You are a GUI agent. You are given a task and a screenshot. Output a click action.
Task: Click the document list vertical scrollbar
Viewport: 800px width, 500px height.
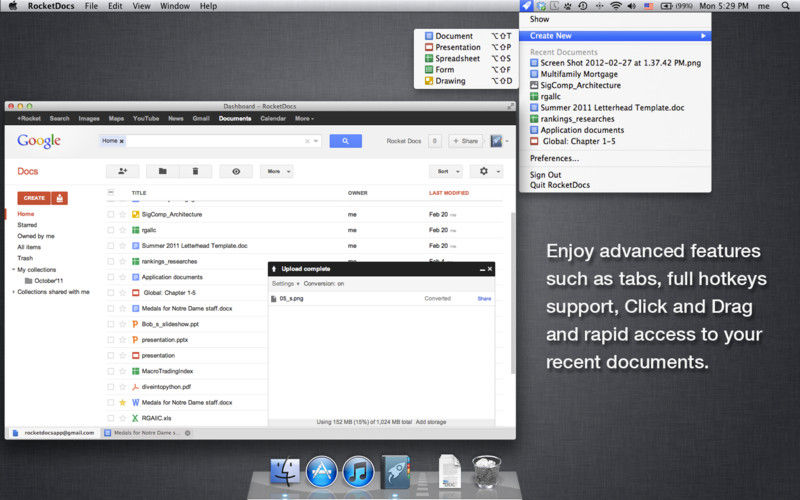coord(512,293)
